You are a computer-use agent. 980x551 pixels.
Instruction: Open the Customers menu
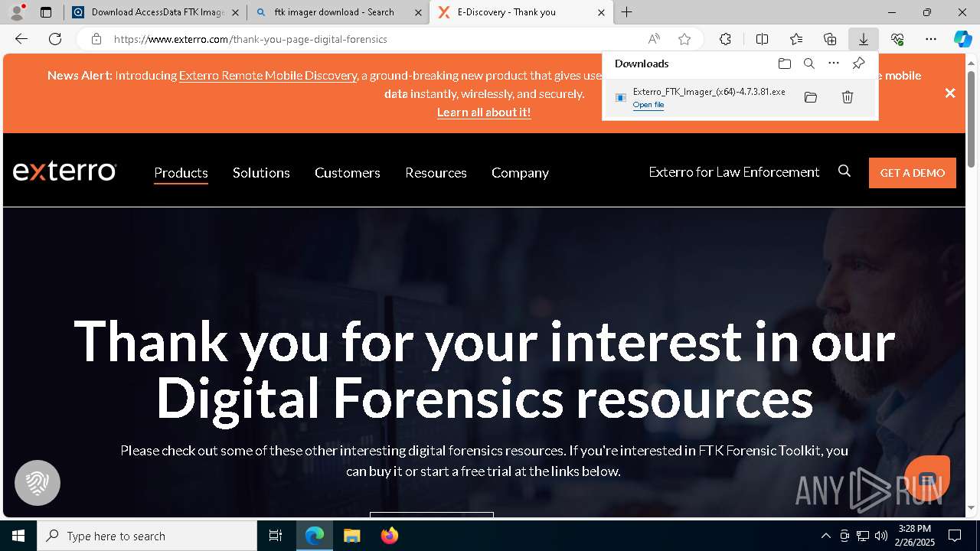coord(348,173)
